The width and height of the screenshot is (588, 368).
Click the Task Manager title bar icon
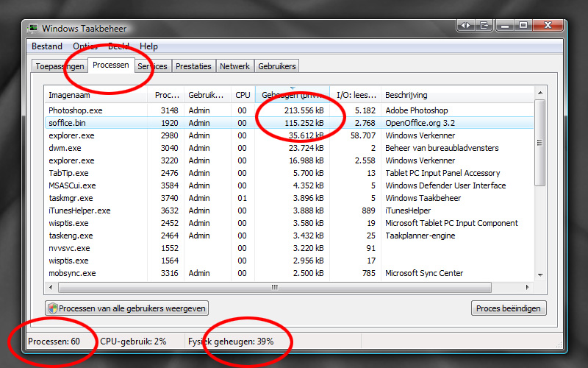(x=33, y=28)
